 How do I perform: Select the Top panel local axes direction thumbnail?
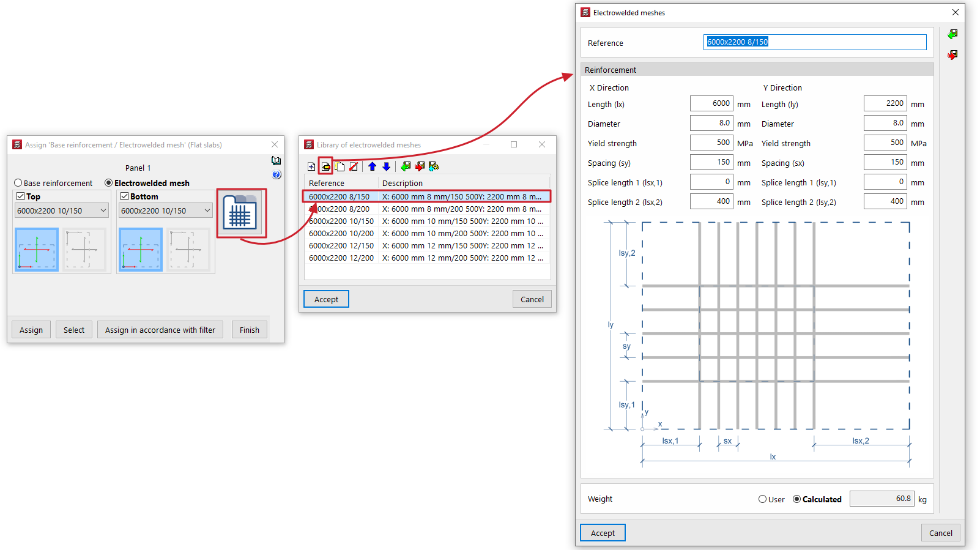pyautogui.click(x=37, y=250)
